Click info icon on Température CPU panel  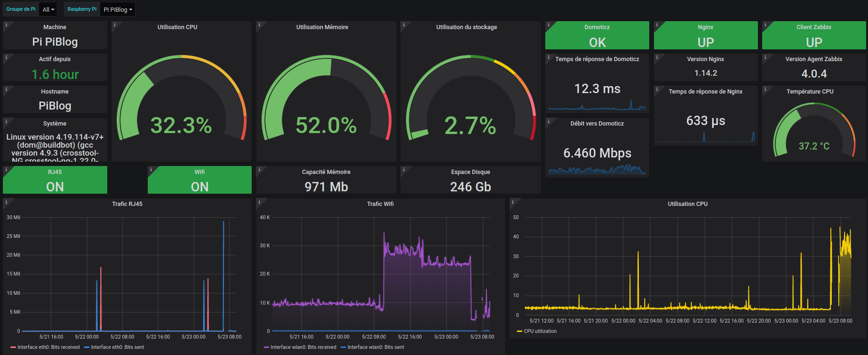[x=765, y=89]
